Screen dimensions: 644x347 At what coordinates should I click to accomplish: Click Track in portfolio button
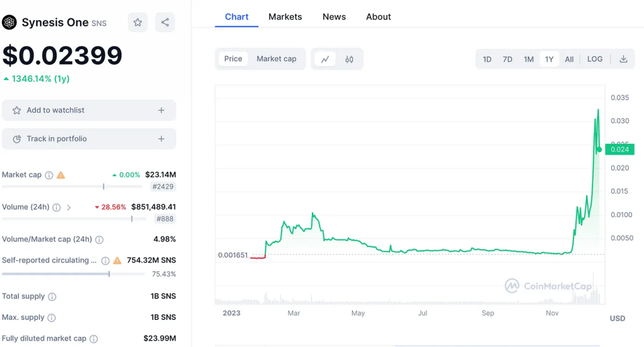click(x=89, y=139)
